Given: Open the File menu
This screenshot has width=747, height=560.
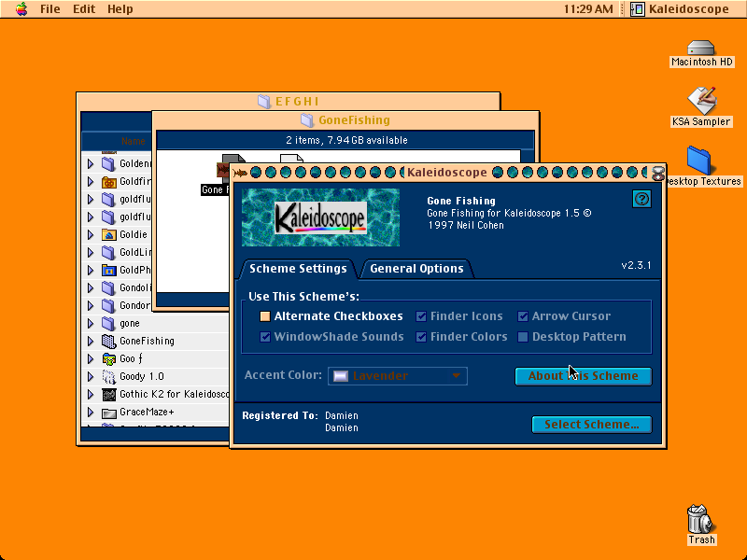Looking at the screenshot, I should click(50, 9).
